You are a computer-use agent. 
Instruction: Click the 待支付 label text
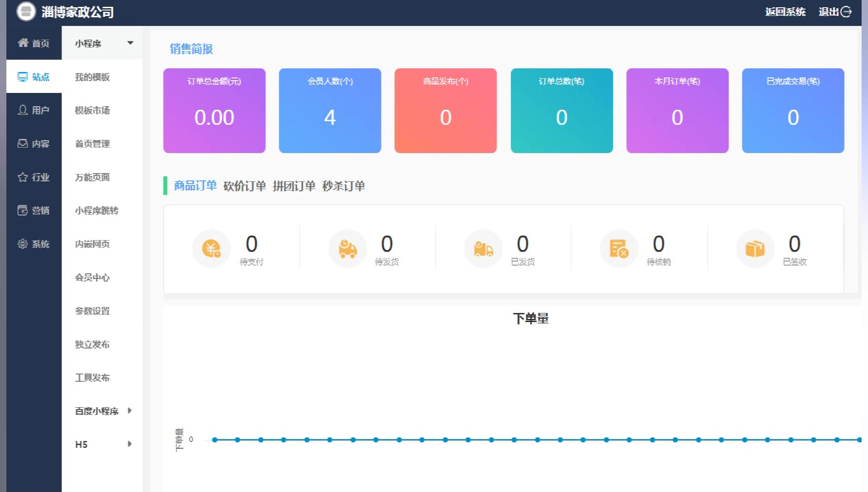pos(252,261)
